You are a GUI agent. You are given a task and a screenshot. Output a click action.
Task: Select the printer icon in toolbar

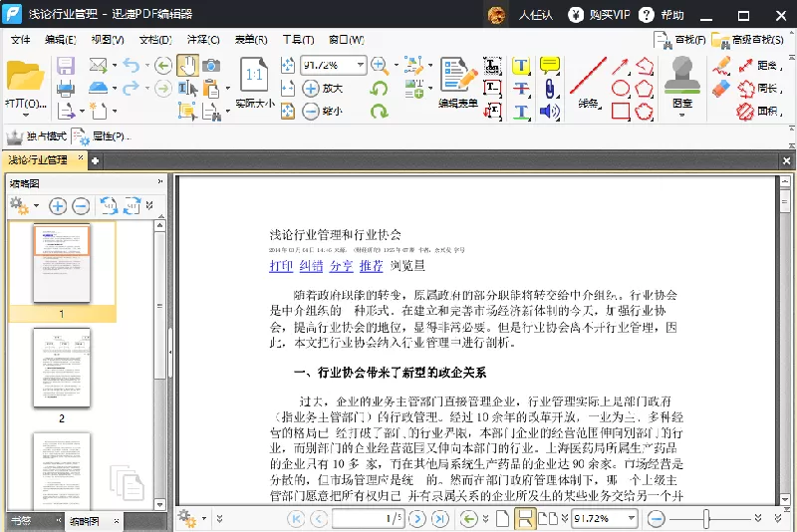point(66,89)
